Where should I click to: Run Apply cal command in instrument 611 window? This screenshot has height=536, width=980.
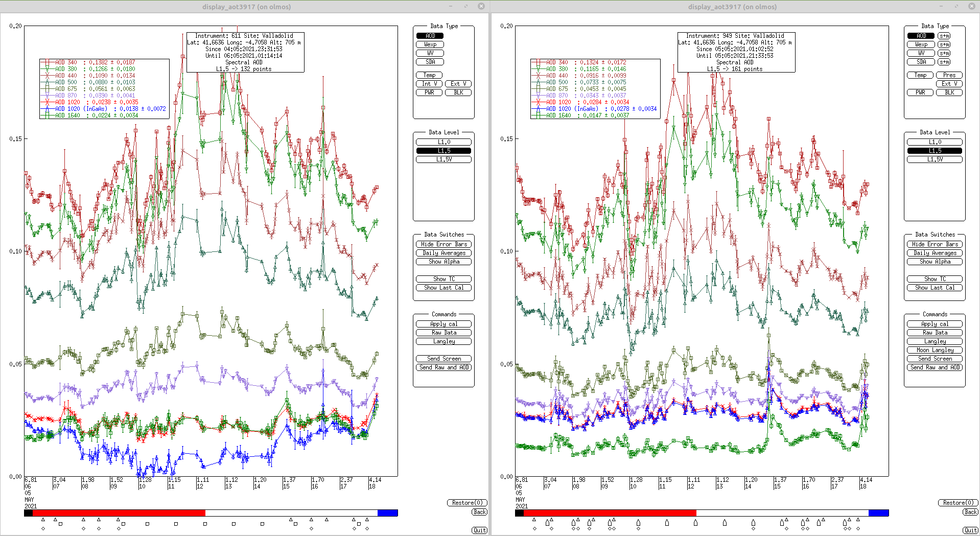[444, 324]
